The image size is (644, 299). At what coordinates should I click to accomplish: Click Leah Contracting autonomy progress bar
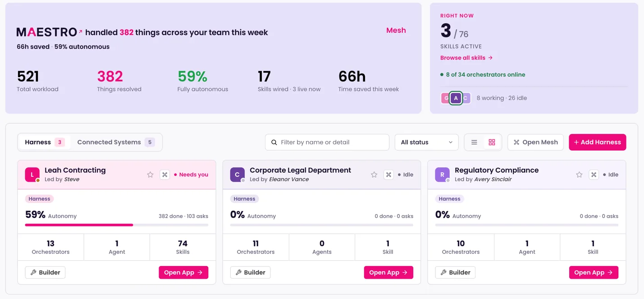click(x=117, y=225)
